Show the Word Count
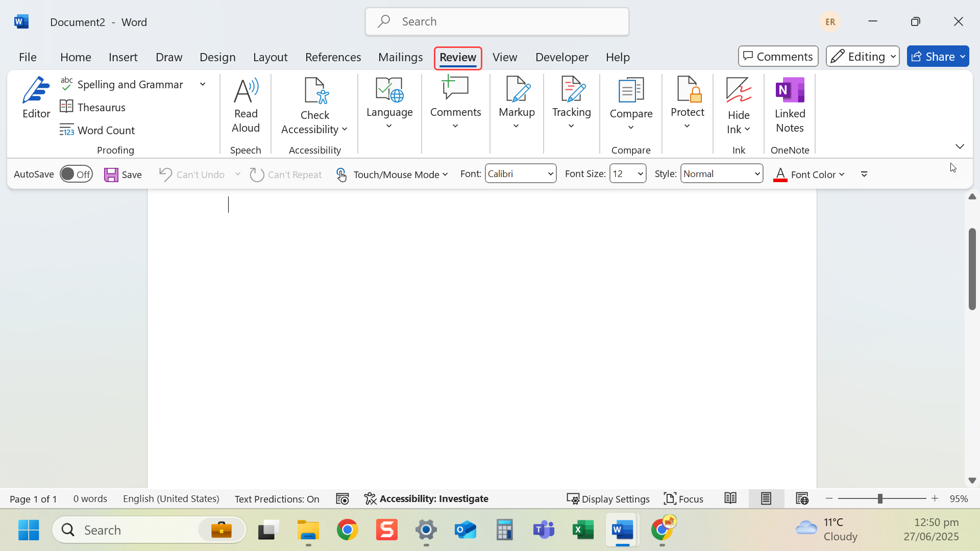This screenshot has width=980, height=551. [x=97, y=130]
